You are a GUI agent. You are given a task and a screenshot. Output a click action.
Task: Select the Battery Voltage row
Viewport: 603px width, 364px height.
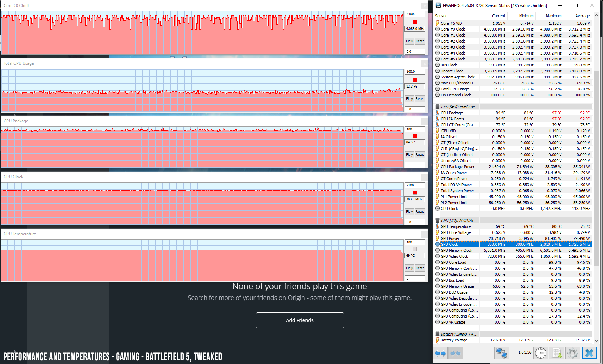click(x=513, y=340)
